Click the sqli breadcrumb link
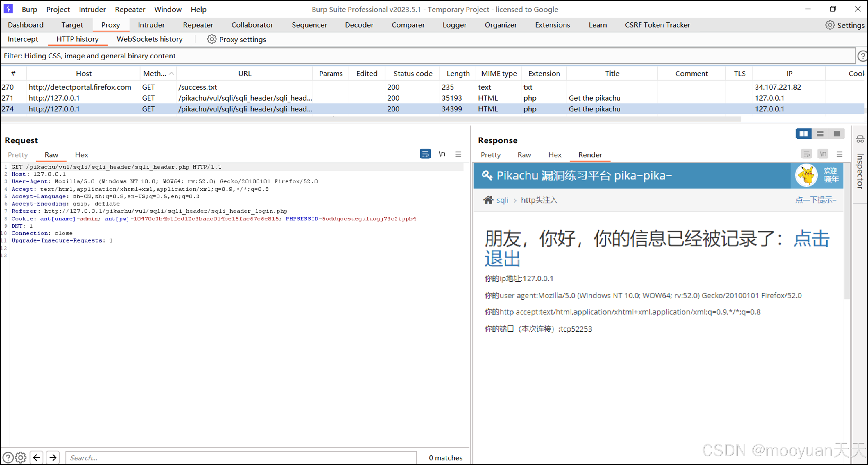The image size is (868, 465). (502, 200)
